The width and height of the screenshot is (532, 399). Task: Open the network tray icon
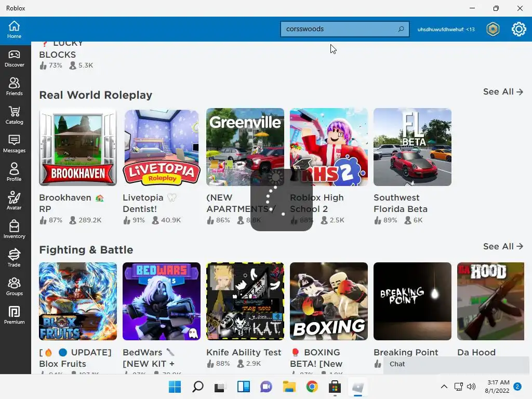pos(458,387)
